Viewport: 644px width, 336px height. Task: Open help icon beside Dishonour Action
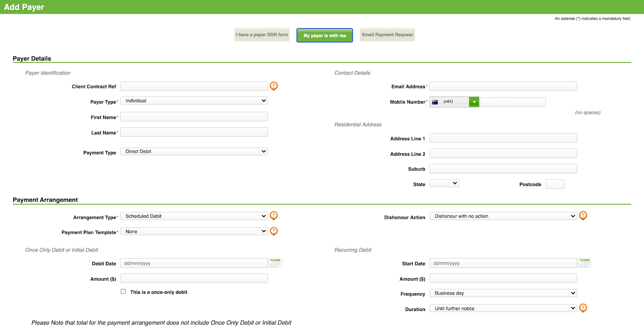tap(583, 216)
